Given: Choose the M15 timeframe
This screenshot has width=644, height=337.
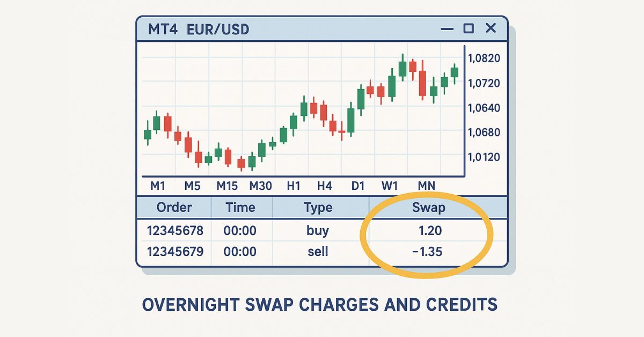Looking at the screenshot, I should click(226, 186).
